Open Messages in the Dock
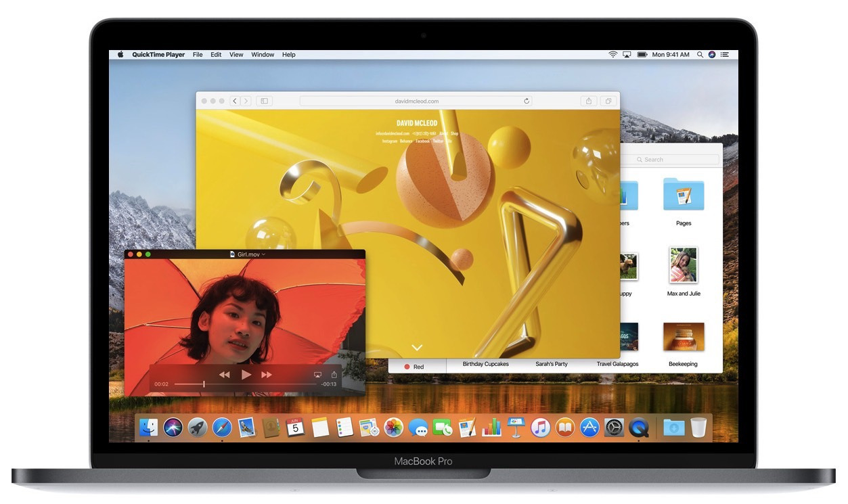The height and width of the screenshot is (504, 848). coord(418,428)
